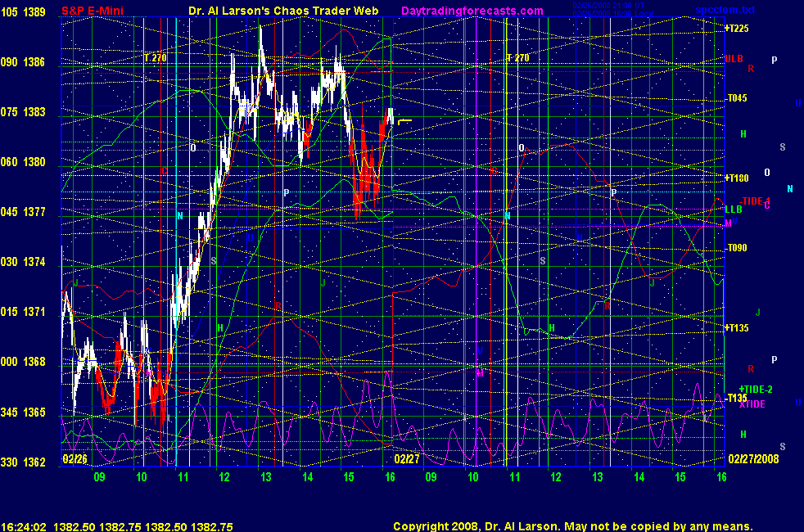Click the red "ULB" level label
Viewport: 804px width, 532px height.
(x=734, y=59)
